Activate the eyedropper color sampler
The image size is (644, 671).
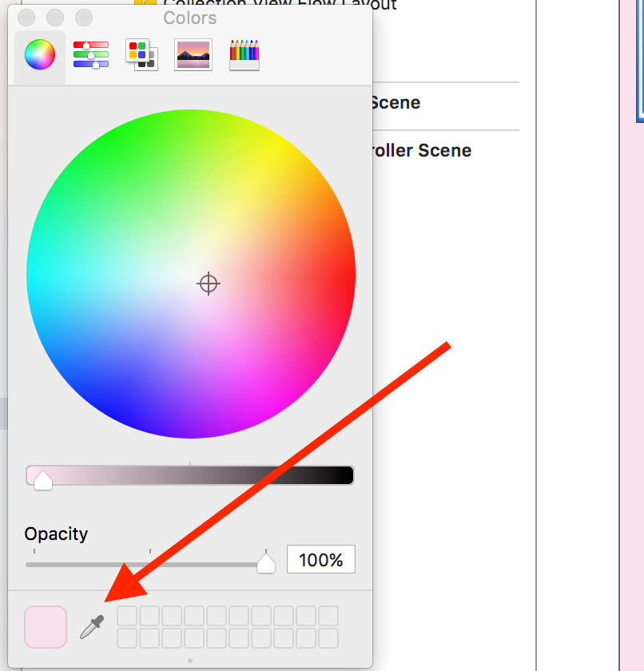point(93,626)
